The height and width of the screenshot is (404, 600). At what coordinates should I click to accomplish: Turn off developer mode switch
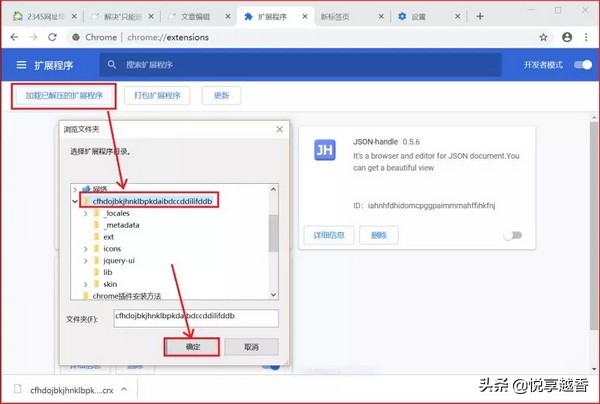click(x=583, y=65)
